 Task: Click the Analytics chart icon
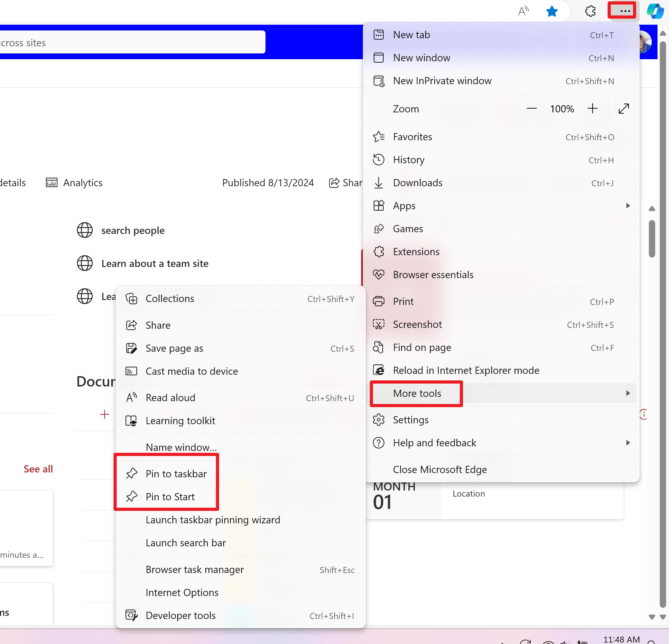pyautogui.click(x=51, y=183)
